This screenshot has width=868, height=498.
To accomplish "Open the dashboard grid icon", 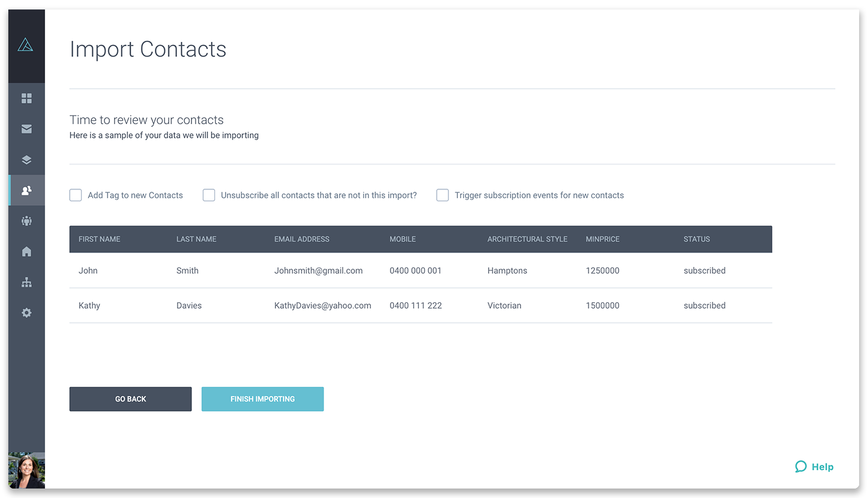I will (27, 98).
